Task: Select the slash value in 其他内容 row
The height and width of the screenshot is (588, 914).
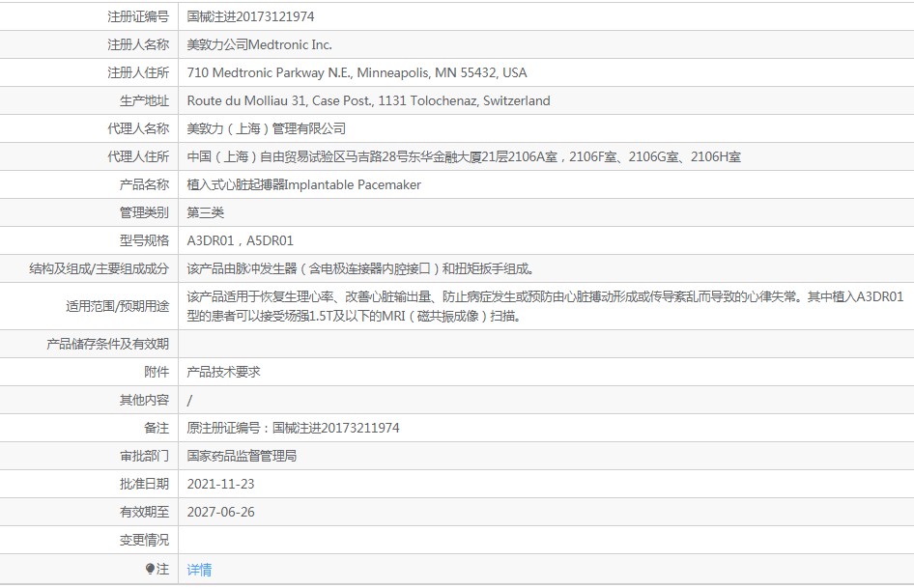Action: [189, 400]
